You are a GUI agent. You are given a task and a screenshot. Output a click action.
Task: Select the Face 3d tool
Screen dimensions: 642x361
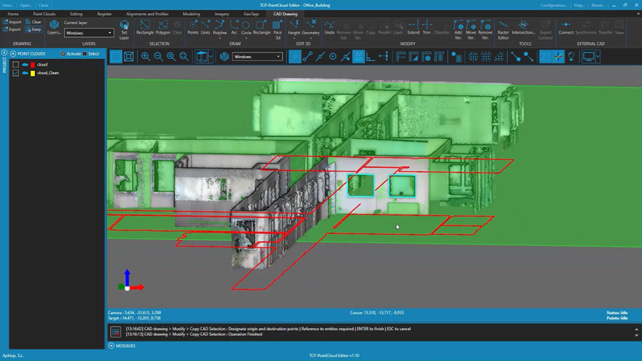pos(278,29)
